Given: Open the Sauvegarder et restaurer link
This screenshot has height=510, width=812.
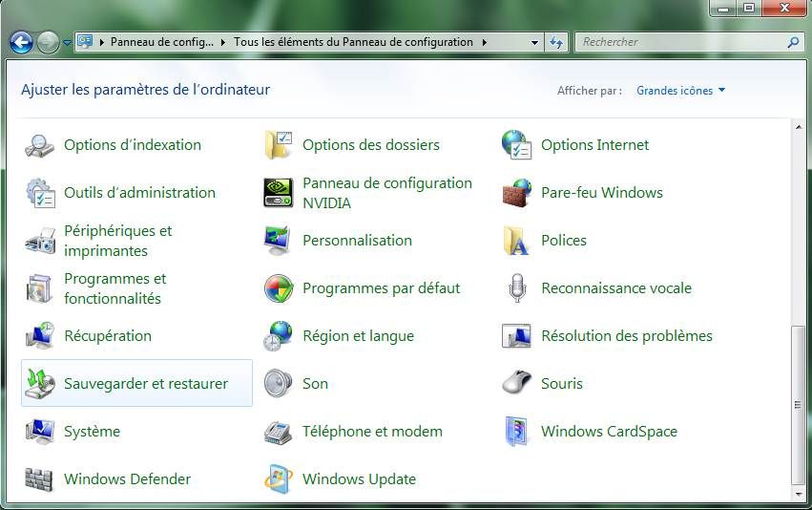Looking at the screenshot, I should [x=145, y=384].
